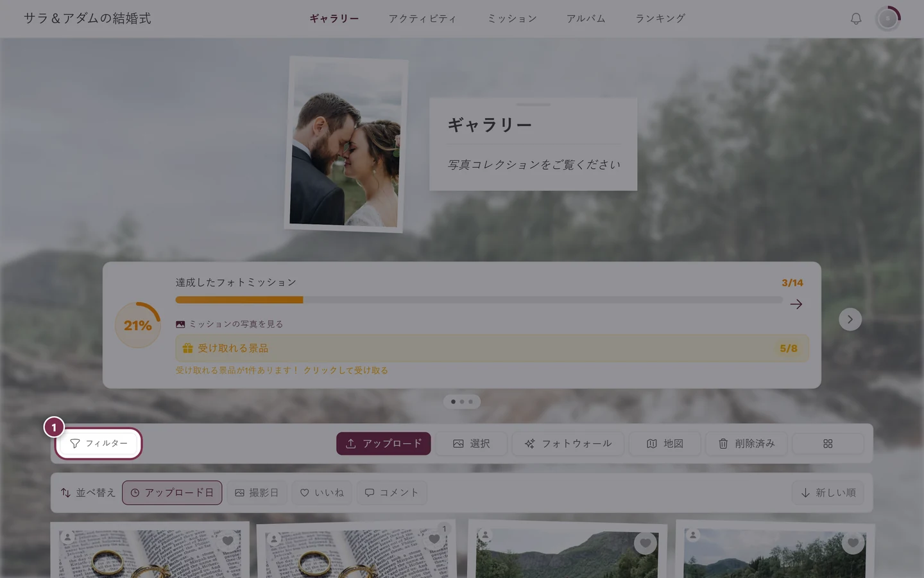Go to next carousel card with chevron
This screenshot has height=578, width=924.
pyautogui.click(x=850, y=319)
